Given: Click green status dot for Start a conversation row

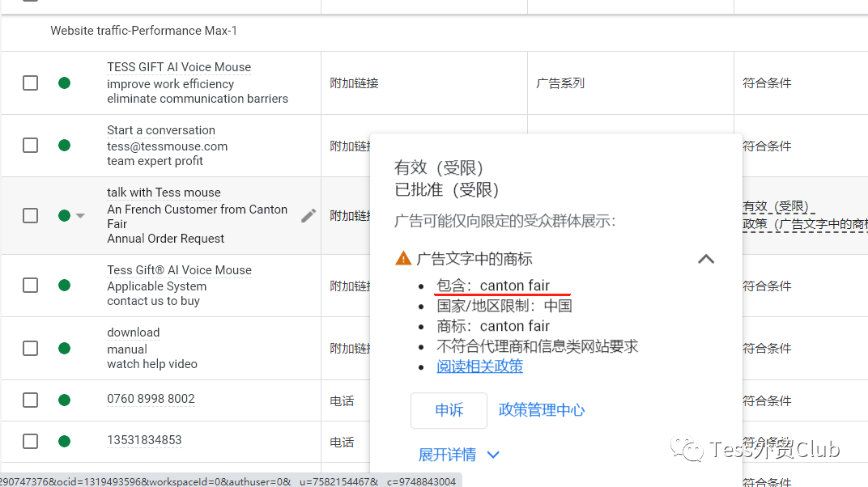Looking at the screenshot, I should (x=64, y=146).
